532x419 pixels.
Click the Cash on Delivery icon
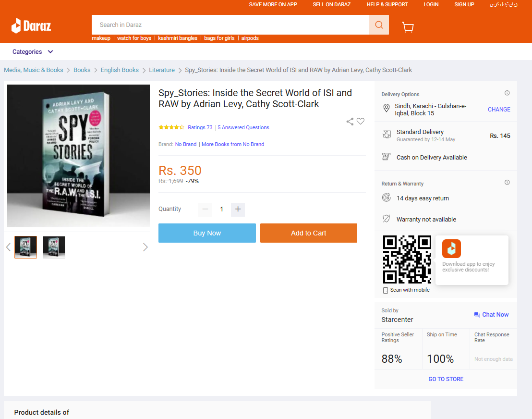pyautogui.click(x=386, y=157)
